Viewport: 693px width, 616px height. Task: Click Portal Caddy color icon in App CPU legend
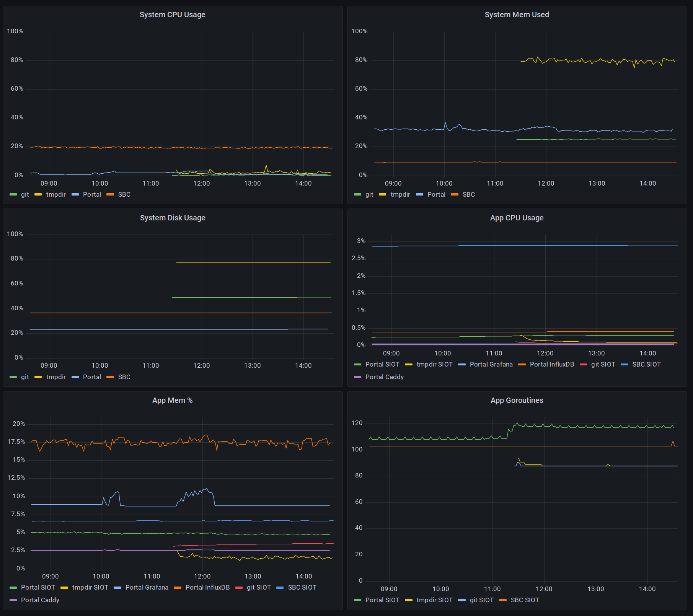point(358,377)
